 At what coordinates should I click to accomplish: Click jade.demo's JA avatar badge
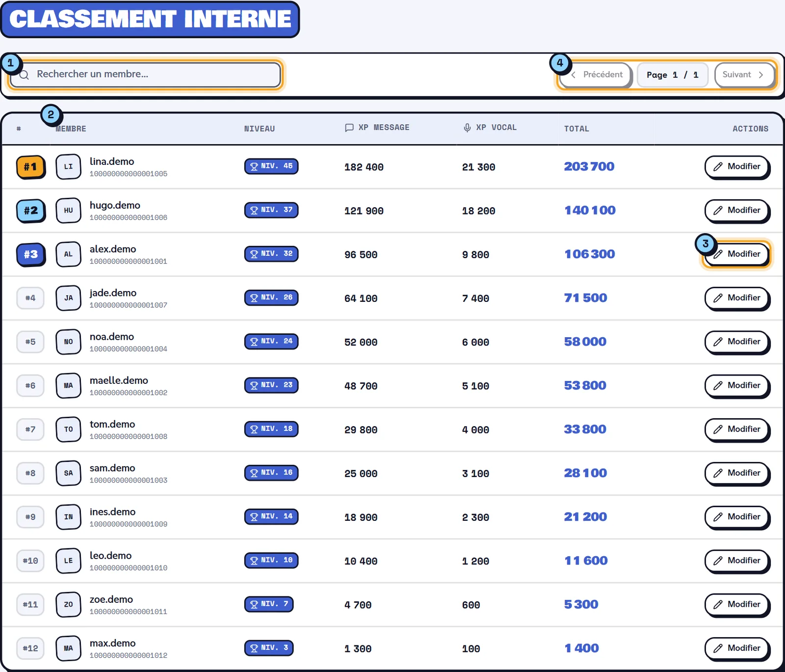click(x=68, y=297)
